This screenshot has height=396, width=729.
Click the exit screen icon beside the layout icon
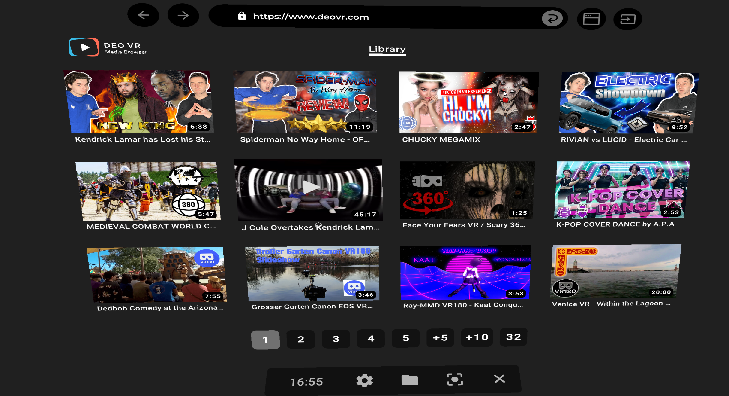628,19
